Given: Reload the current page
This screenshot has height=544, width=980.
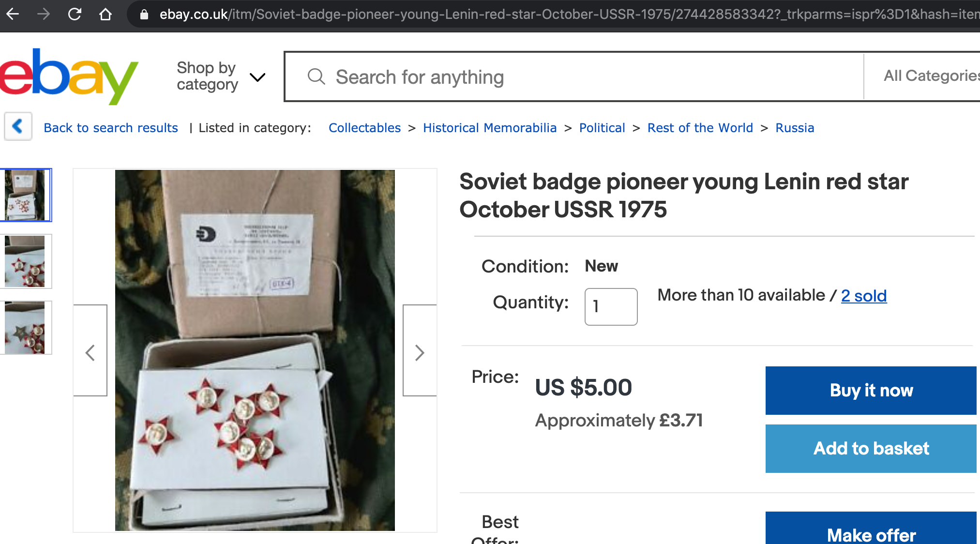Looking at the screenshot, I should pos(75,14).
